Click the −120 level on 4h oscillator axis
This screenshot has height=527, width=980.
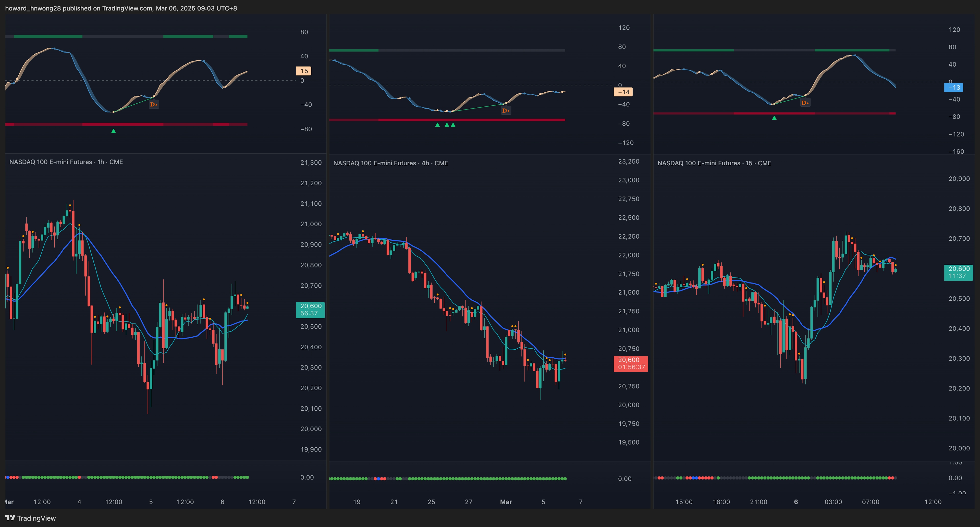click(626, 143)
